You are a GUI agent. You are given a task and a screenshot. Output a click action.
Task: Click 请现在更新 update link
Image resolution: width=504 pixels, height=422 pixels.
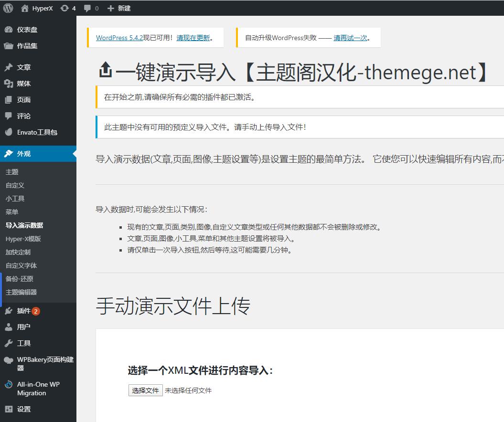(193, 38)
